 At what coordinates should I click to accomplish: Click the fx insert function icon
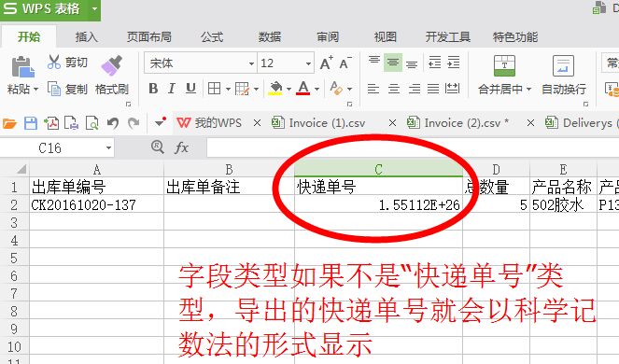[x=182, y=147]
